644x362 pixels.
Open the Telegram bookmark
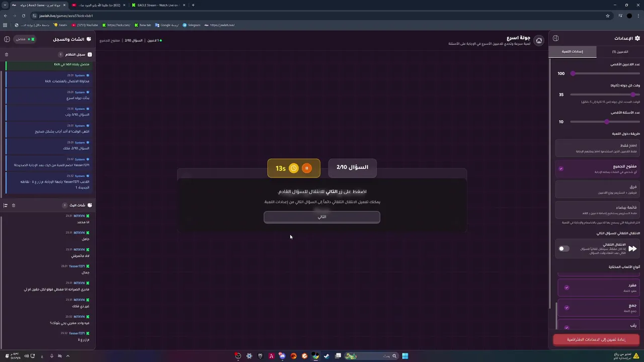[192, 25]
